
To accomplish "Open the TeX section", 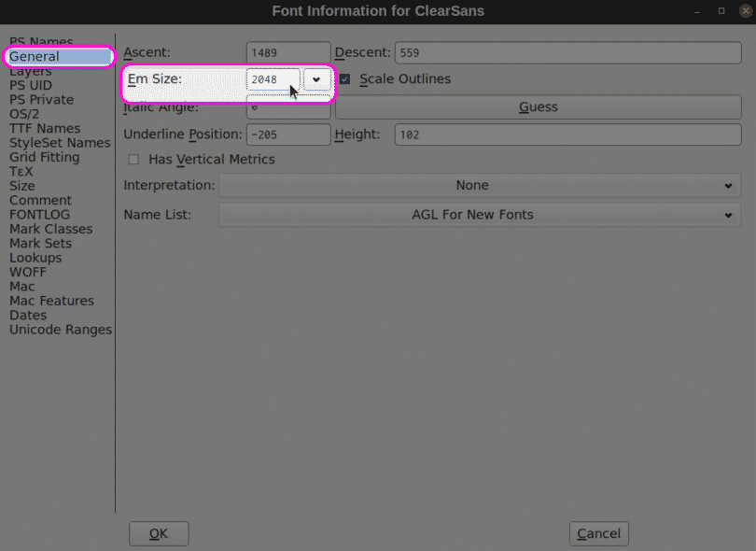I will pos(21,172).
